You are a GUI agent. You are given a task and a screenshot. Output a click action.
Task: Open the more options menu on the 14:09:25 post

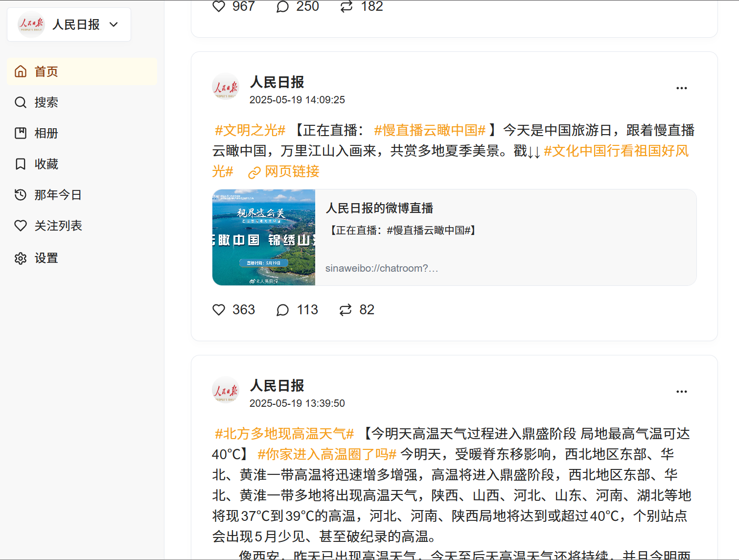point(682,88)
